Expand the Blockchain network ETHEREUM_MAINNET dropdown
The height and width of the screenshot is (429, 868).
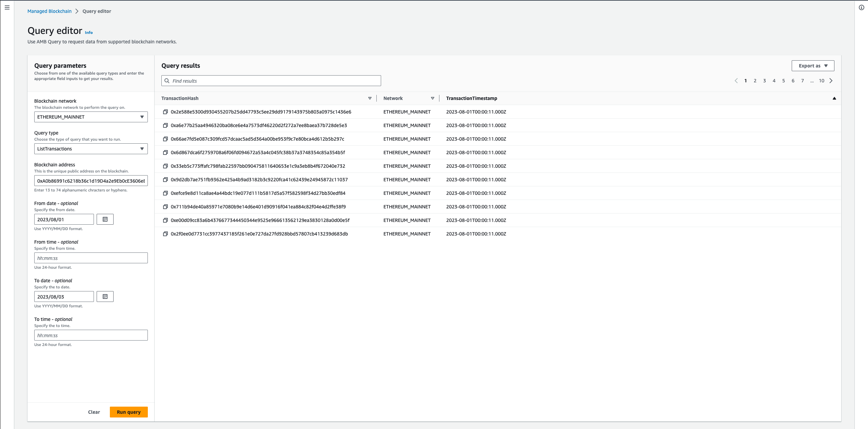[91, 117]
